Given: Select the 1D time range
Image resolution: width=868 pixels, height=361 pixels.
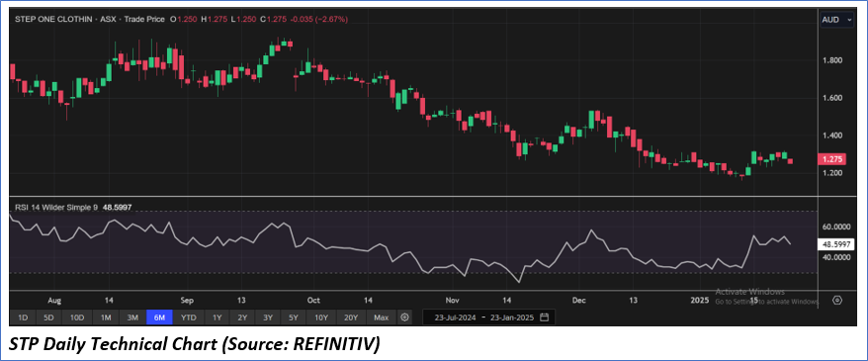Looking at the screenshot, I should (x=23, y=317).
